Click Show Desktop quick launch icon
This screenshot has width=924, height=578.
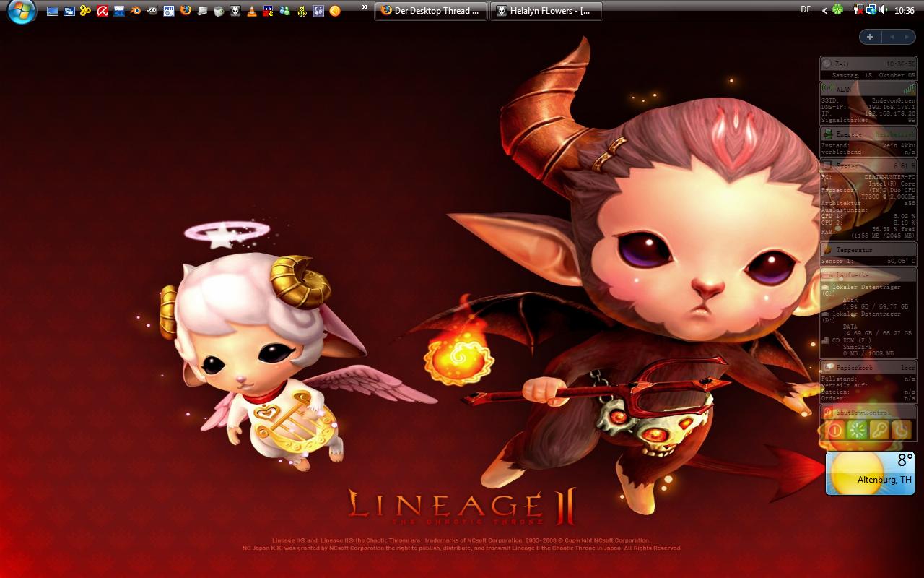[x=53, y=11]
